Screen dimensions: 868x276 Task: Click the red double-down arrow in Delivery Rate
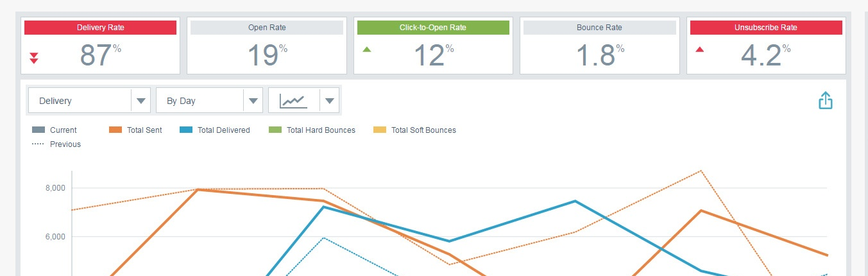[x=34, y=56]
